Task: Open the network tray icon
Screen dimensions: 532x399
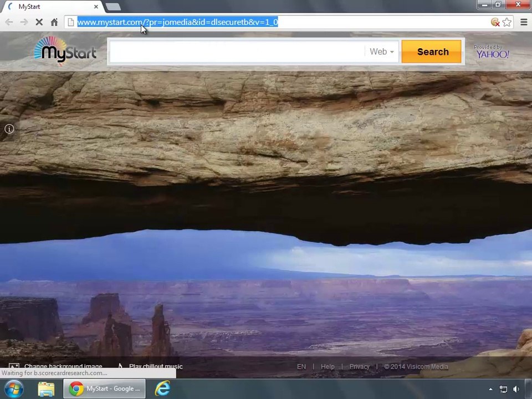Action: (x=504, y=389)
